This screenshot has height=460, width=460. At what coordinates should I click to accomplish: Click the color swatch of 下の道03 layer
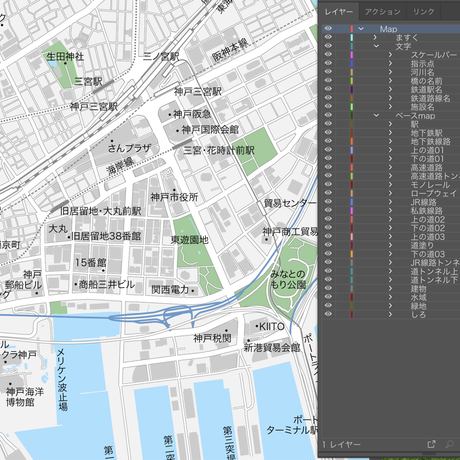click(352, 254)
